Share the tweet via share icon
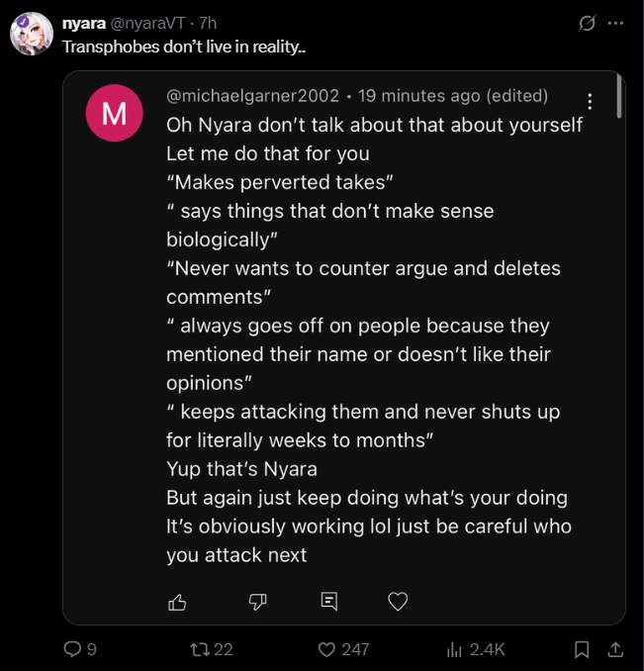Screen dimensions: 644x671 tap(614, 649)
